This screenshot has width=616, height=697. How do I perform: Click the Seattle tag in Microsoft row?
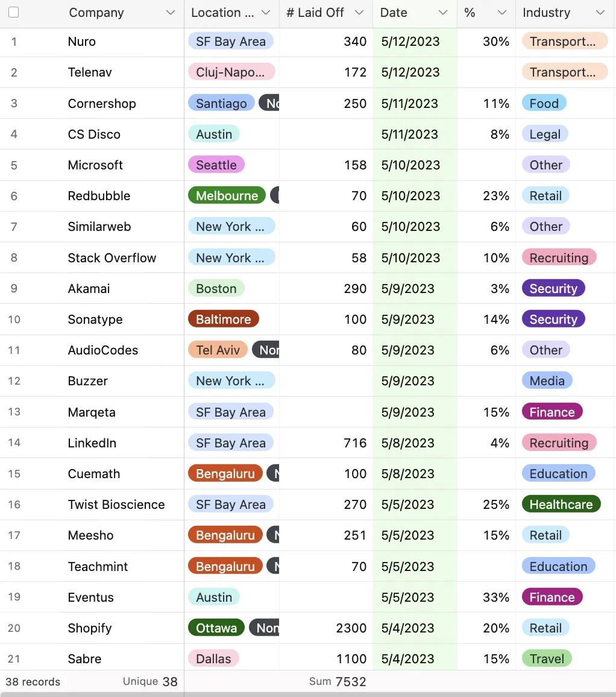point(216,165)
